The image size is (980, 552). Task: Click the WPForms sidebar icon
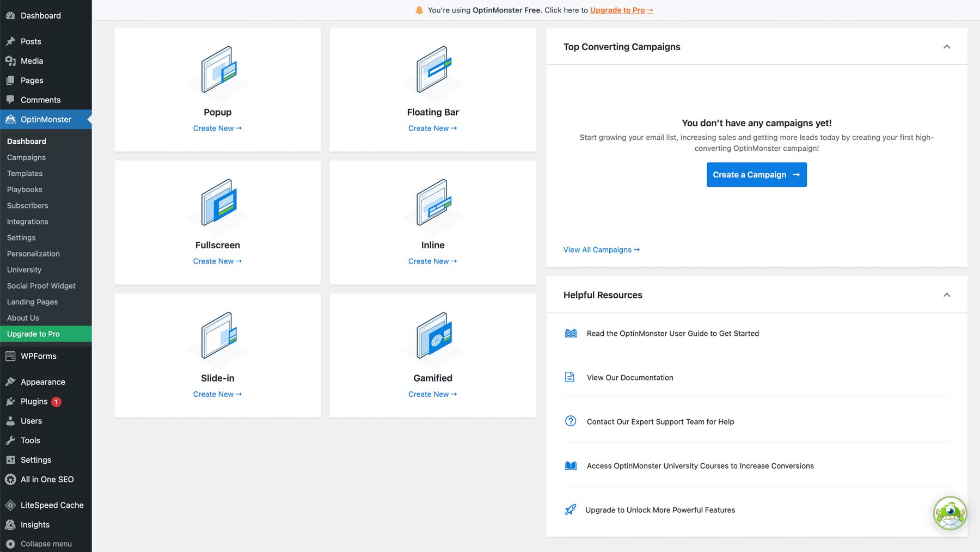[x=10, y=355]
